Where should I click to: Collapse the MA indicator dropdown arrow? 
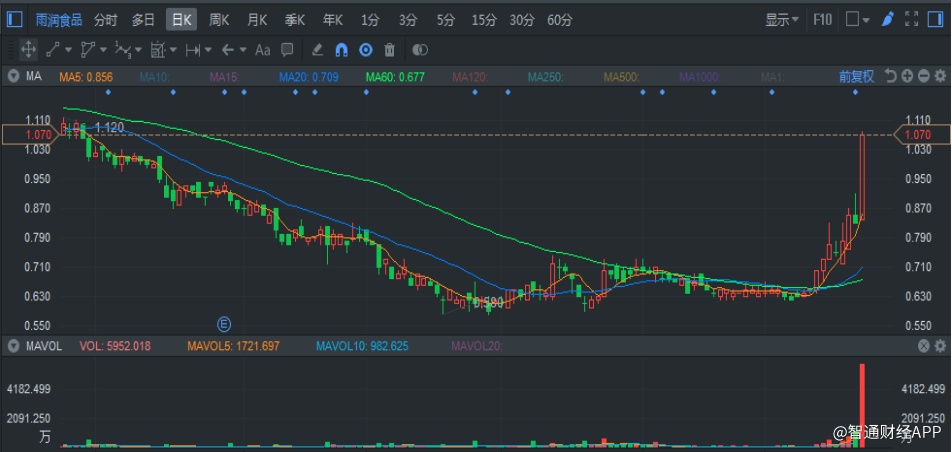click(x=14, y=76)
